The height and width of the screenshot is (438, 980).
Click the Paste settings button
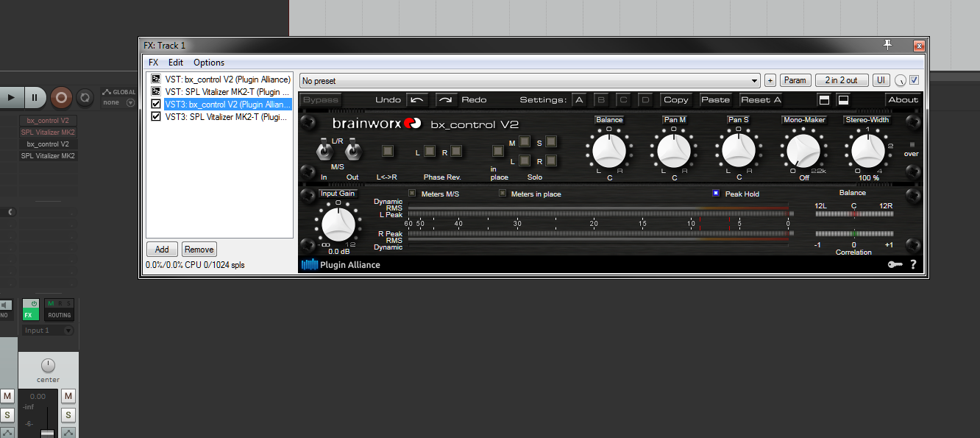click(x=715, y=99)
